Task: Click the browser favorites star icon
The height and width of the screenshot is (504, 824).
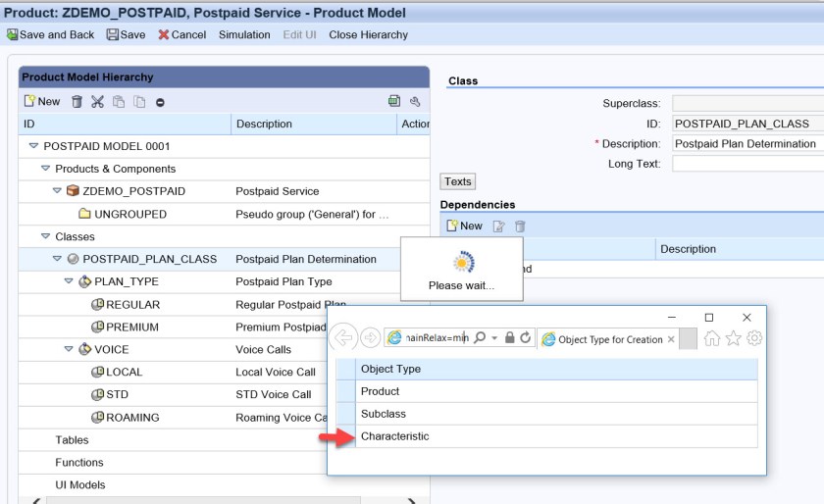Action: click(733, 338)
